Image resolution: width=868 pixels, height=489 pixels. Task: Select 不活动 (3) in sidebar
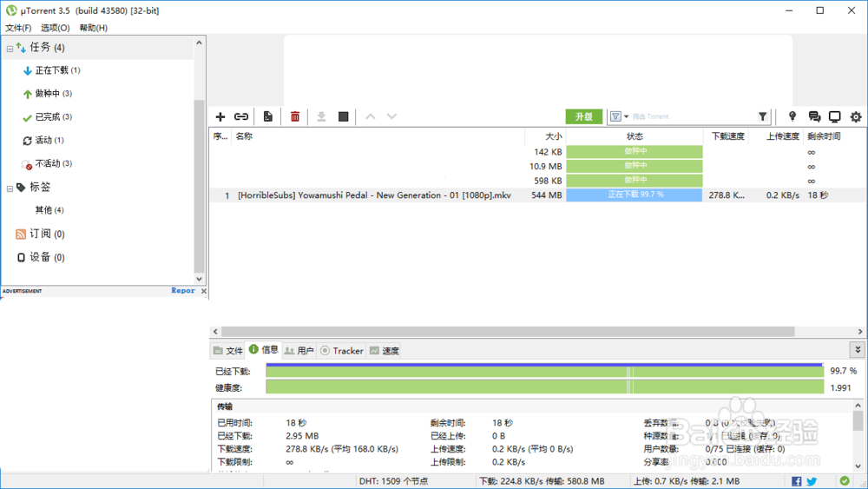(x=47, y=163)
